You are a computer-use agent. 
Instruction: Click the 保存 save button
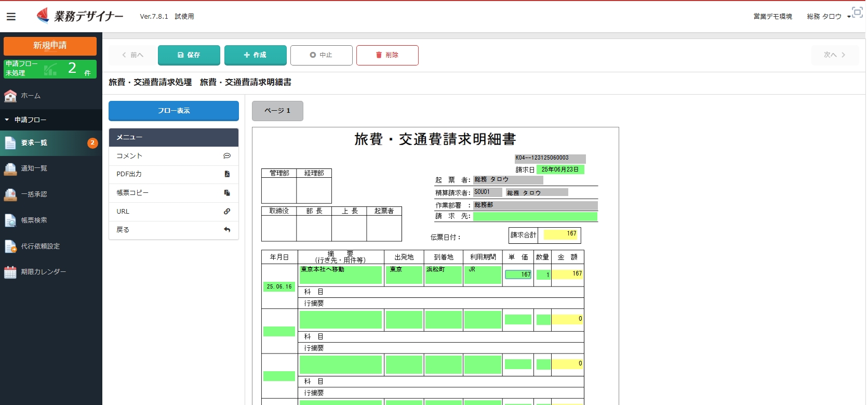tap(189, 55)
